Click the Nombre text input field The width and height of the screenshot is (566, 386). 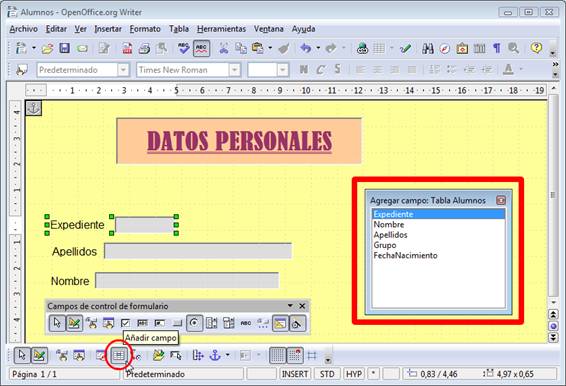187,280
